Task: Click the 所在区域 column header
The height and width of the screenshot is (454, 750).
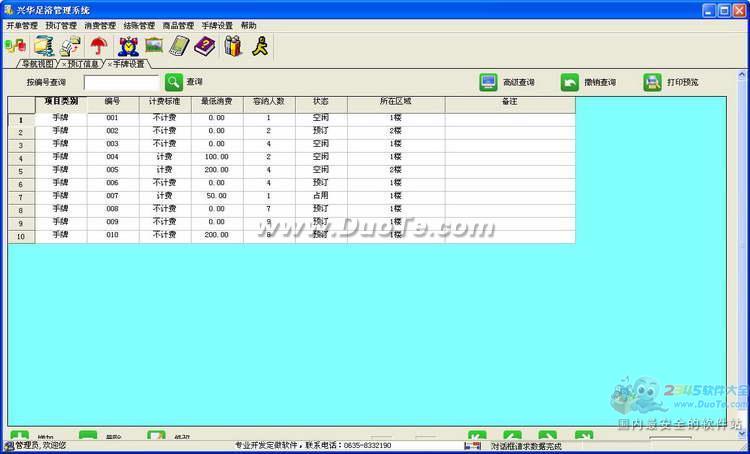Action: click(397, 104)
